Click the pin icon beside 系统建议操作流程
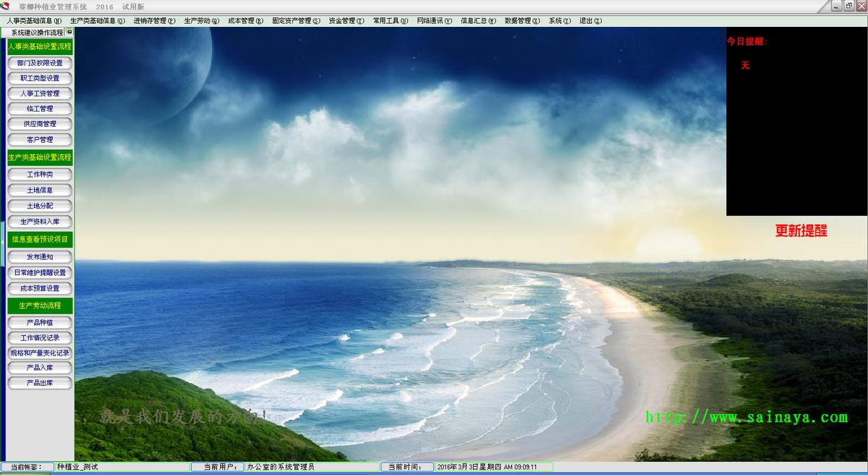The image size is (868, 475). tap(69, 32)
